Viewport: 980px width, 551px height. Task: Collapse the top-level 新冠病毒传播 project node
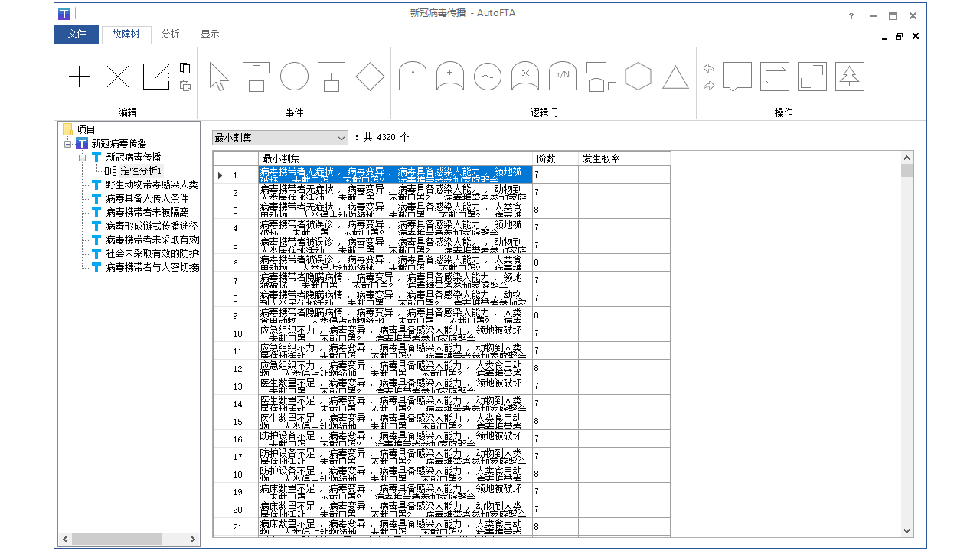tap(68, 144)
